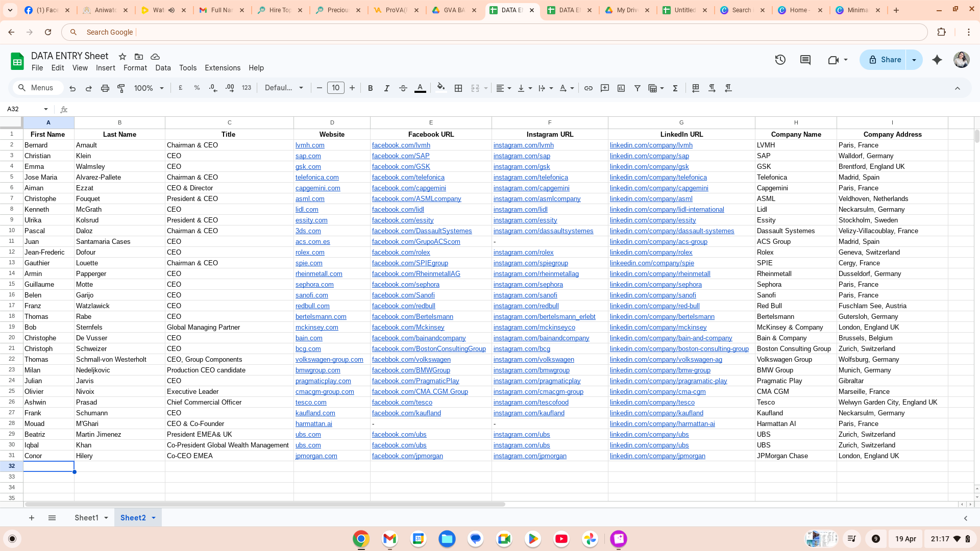The height and width of the screenshot is (551, 980).
Task: Increase font size with plus button
Action: click(352, 88)
